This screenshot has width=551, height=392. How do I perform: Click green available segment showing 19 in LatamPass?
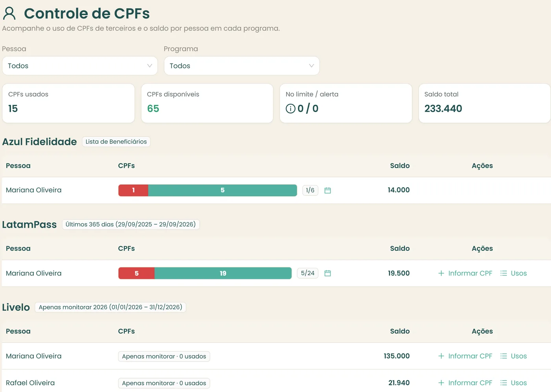coord(223,273)
